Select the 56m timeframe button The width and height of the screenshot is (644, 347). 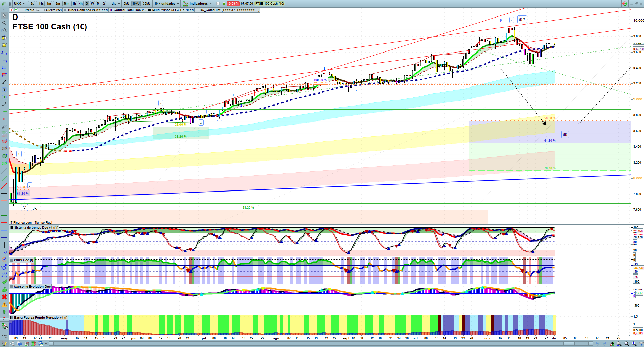click(66, 4)
